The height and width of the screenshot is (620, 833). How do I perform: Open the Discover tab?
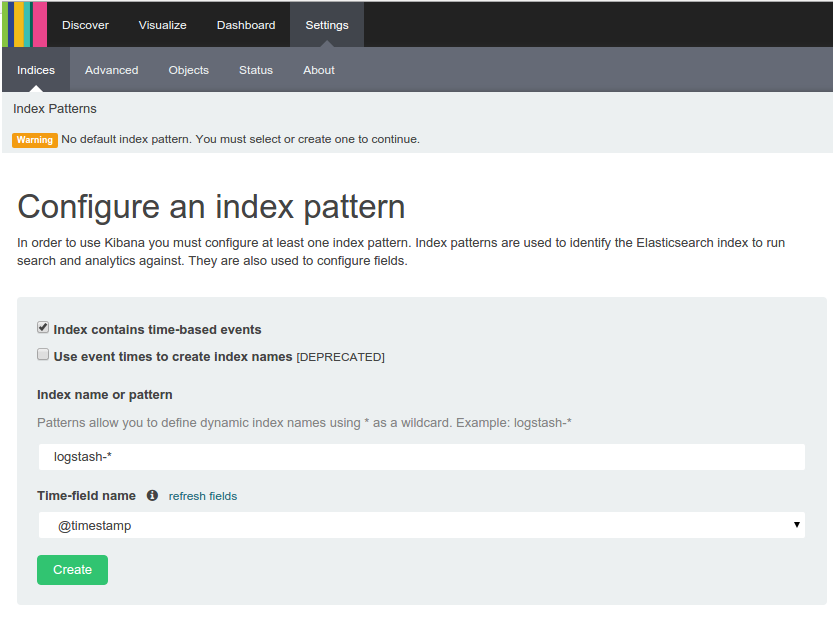pos(85,25)
